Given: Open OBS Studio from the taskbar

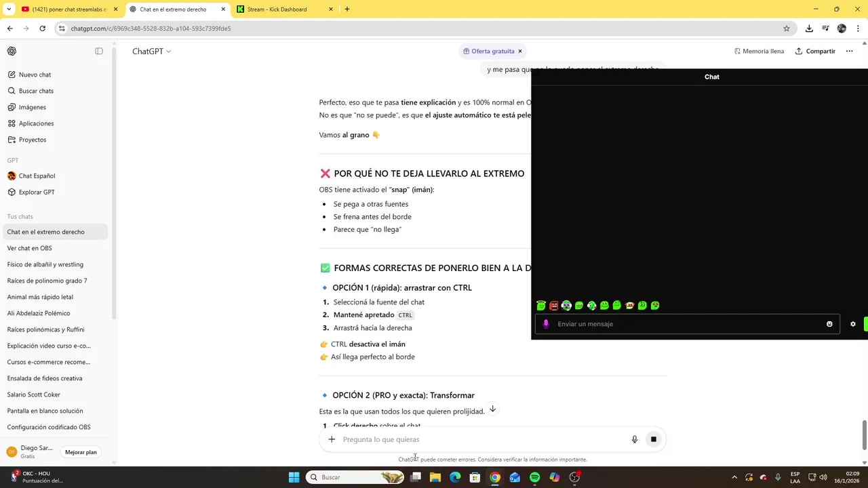Looking at the screenshot, I should (574, 477).
